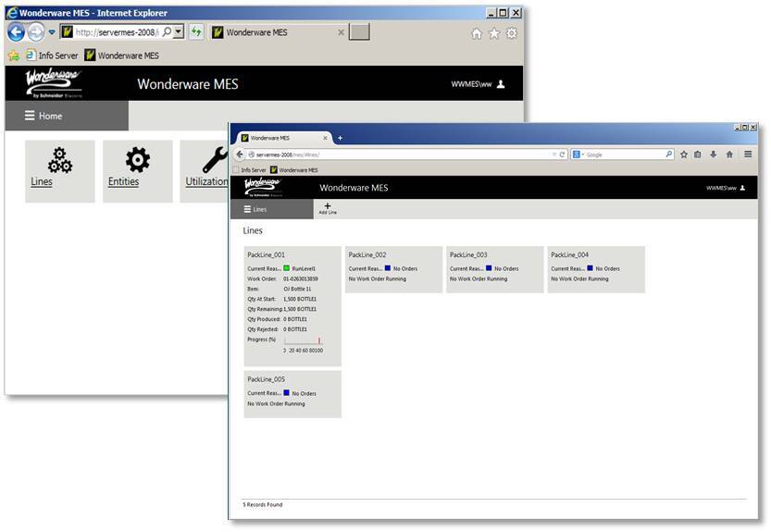This screenshot has width=771, height=532.
Task: Click PackLine_001 progress bar
Action: click(x=303, y=340)
